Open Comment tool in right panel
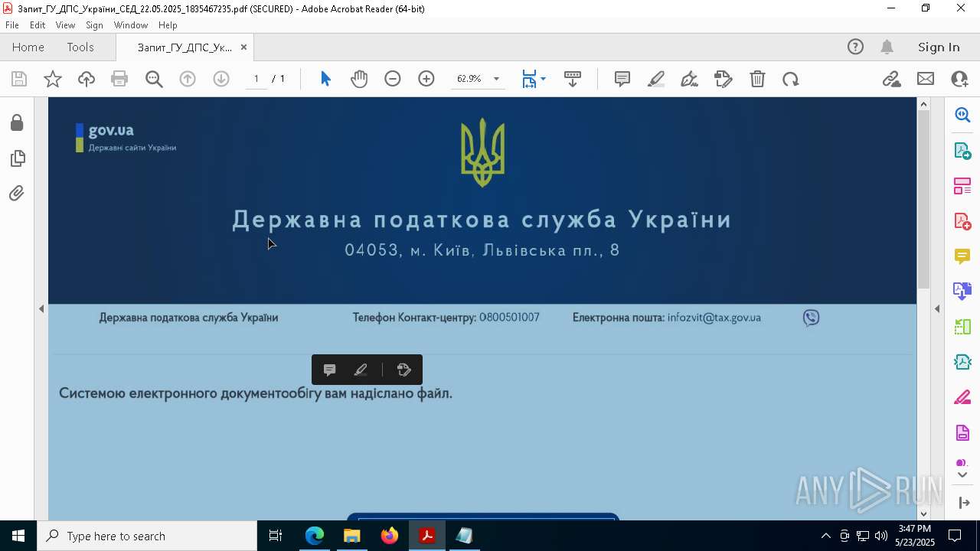The width and height of the screenshot is (980, 551). [962, 256]
